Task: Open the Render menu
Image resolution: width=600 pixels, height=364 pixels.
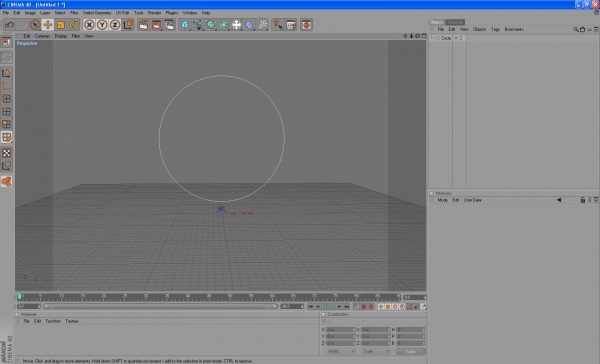Action: tap(154, 13)
